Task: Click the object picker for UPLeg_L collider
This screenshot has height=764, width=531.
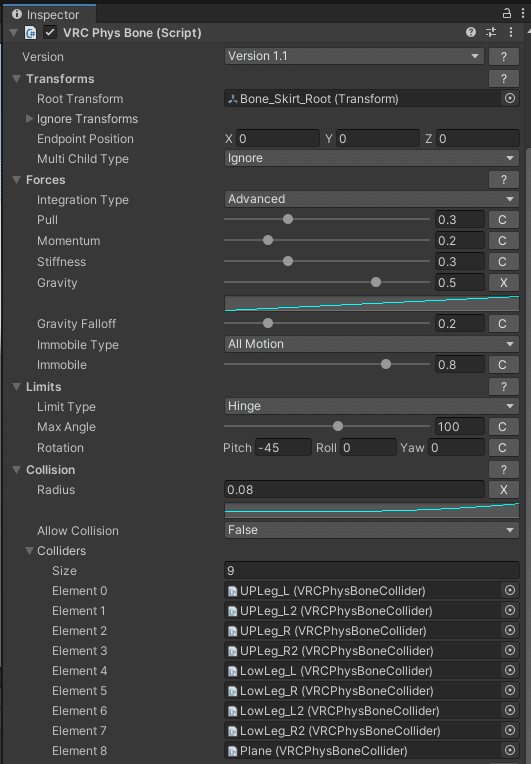Action: coord(510,591)
